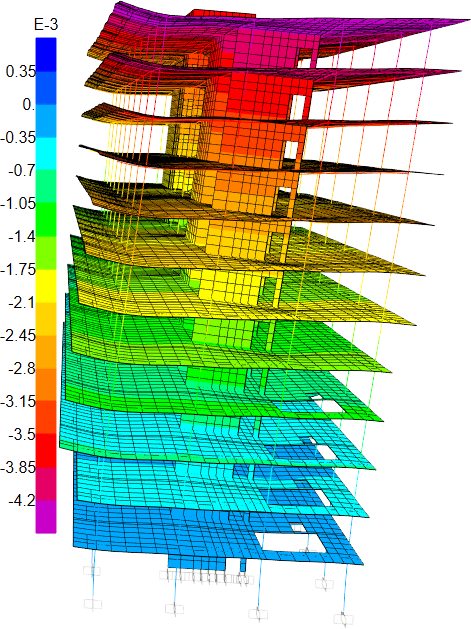
Task: Click the bright green legend band below -1.05
Action: pos(46,220)
